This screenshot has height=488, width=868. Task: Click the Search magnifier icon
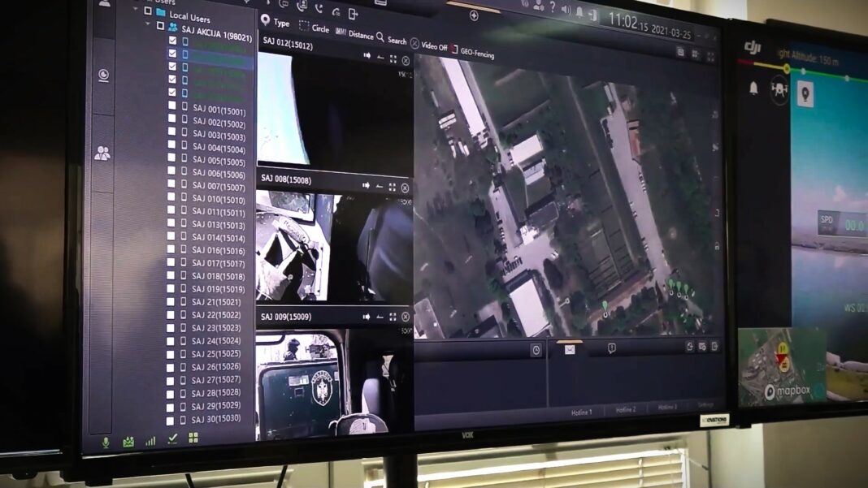(380, 37)
